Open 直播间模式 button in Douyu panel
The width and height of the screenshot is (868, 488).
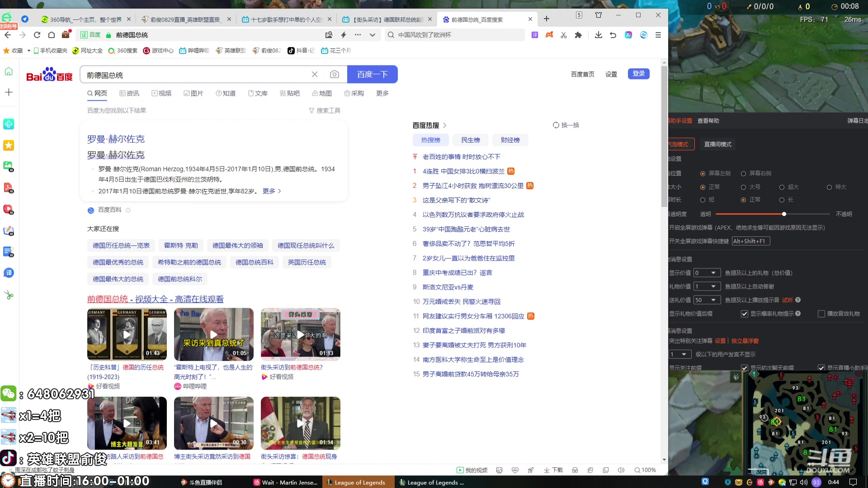point(717,145)
